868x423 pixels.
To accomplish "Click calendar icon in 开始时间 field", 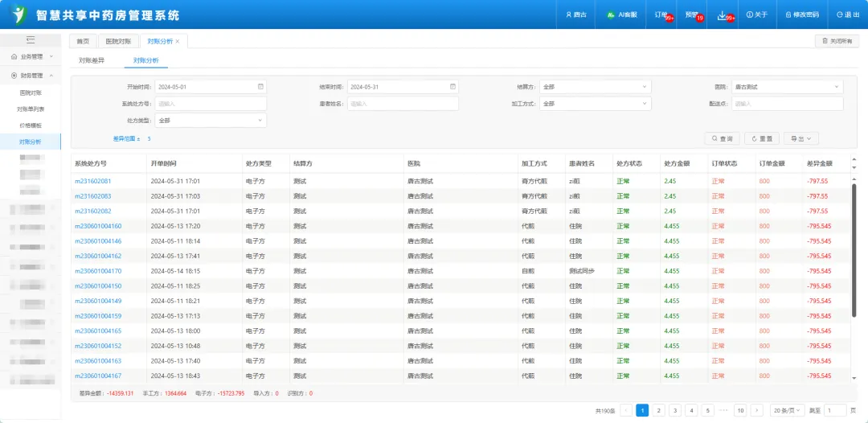I will (260, 87).
